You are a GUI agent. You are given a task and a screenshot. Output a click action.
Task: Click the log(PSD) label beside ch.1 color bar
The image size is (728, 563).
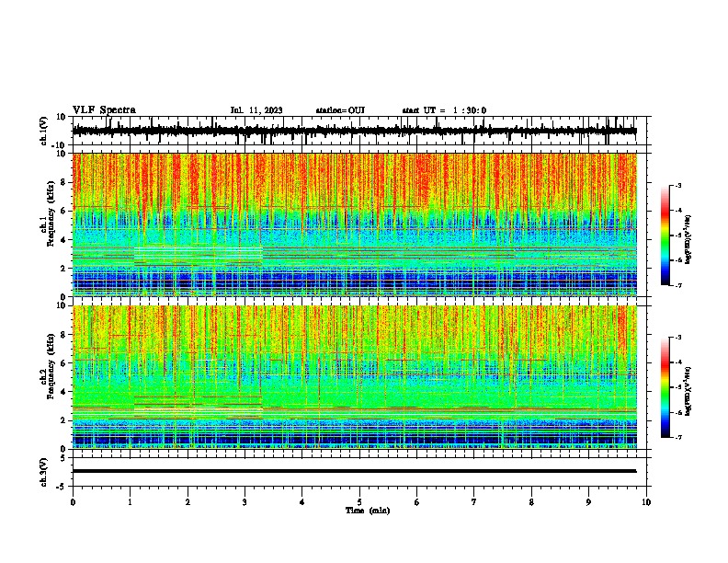[x=688, y=240]
